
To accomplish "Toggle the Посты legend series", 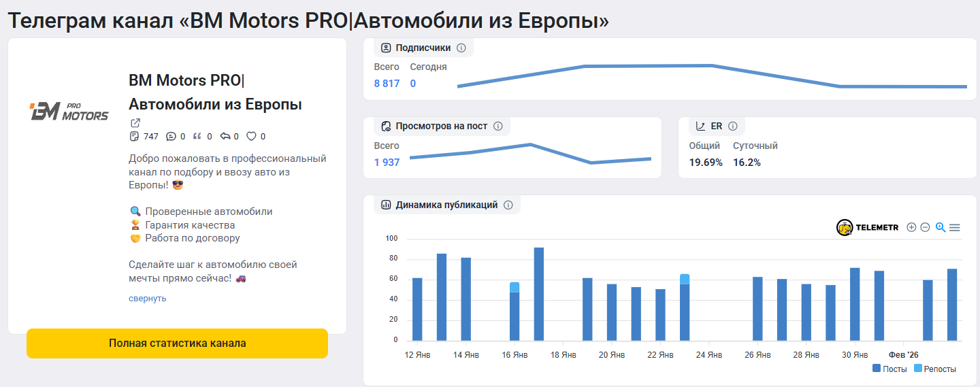I will [889, 369].
